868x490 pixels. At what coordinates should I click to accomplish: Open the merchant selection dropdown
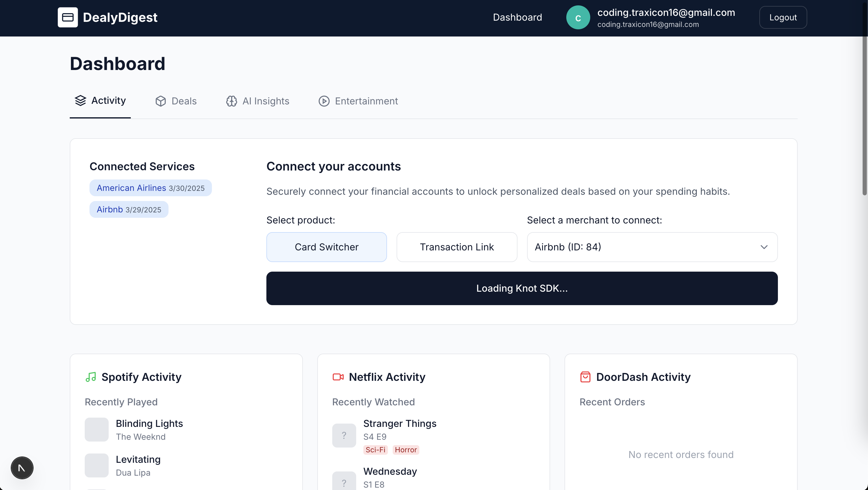[x=652, y=247]
